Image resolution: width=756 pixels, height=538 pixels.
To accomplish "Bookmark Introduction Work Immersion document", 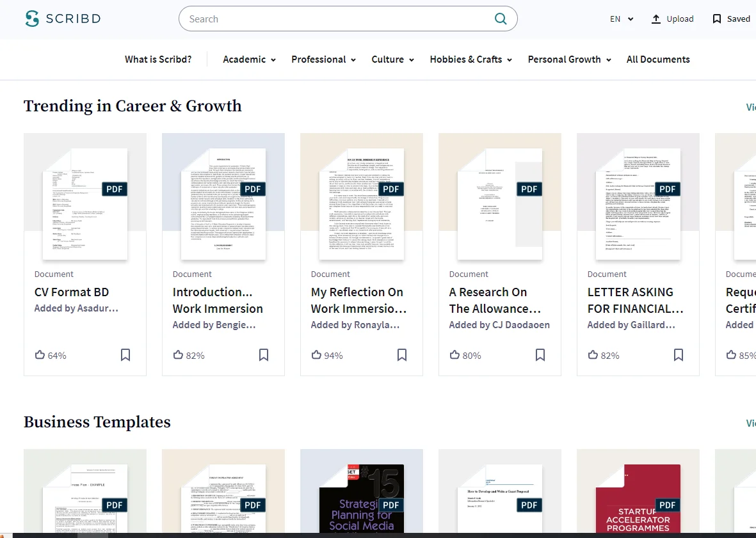I will pos(264,355).
